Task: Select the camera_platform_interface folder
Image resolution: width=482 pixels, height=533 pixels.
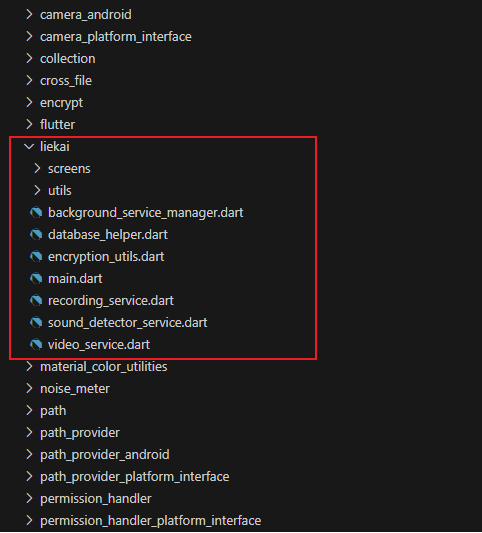Action: pos(116,37)
